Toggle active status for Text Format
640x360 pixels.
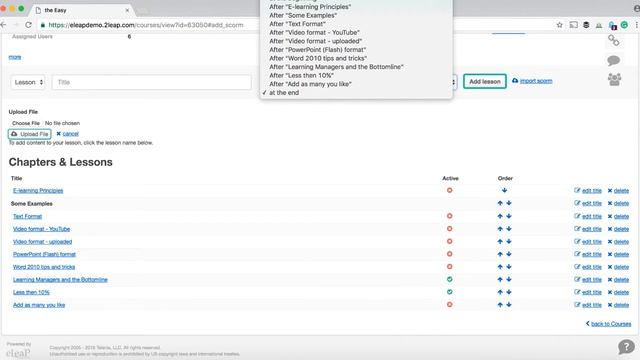449,216
